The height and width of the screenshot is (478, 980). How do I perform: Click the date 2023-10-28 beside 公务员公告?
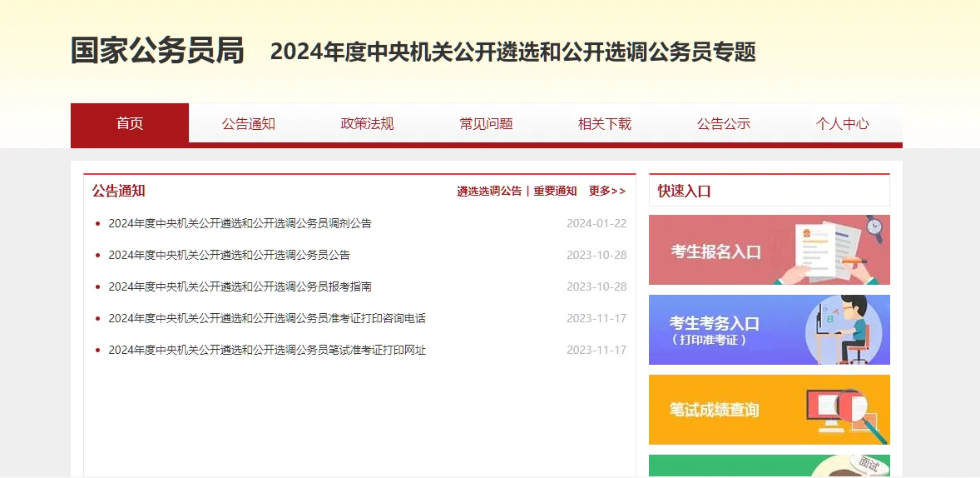[596, 255]
